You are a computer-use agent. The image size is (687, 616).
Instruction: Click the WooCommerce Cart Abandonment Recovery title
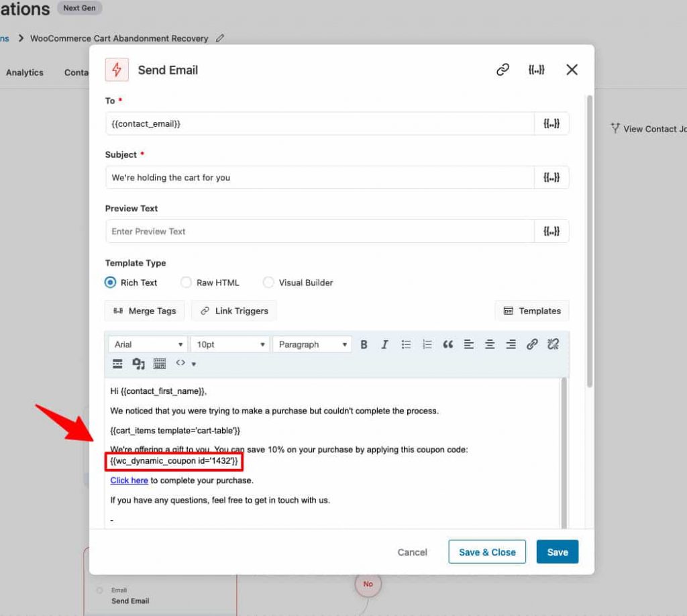click(x=119, y=38)
